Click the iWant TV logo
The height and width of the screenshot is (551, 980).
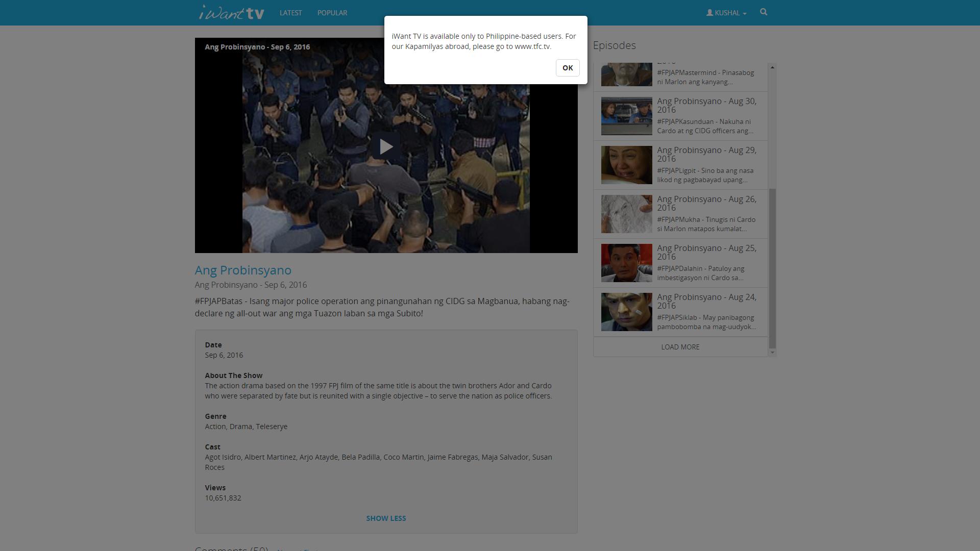pyautogui.click(x=232, y=13)
